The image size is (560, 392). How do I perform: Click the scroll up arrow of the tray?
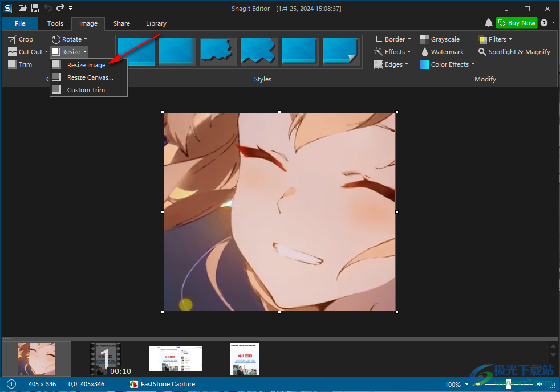(553, 346)
